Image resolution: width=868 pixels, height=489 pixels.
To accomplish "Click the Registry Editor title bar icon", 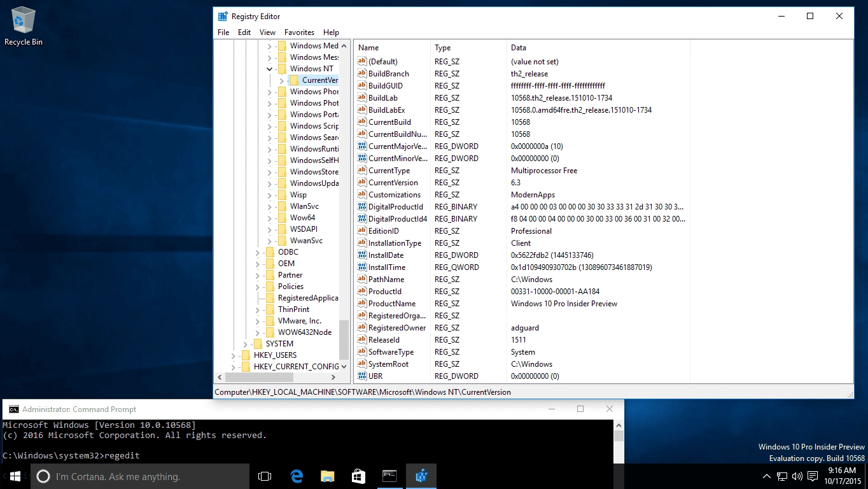I will click(223, 17).
